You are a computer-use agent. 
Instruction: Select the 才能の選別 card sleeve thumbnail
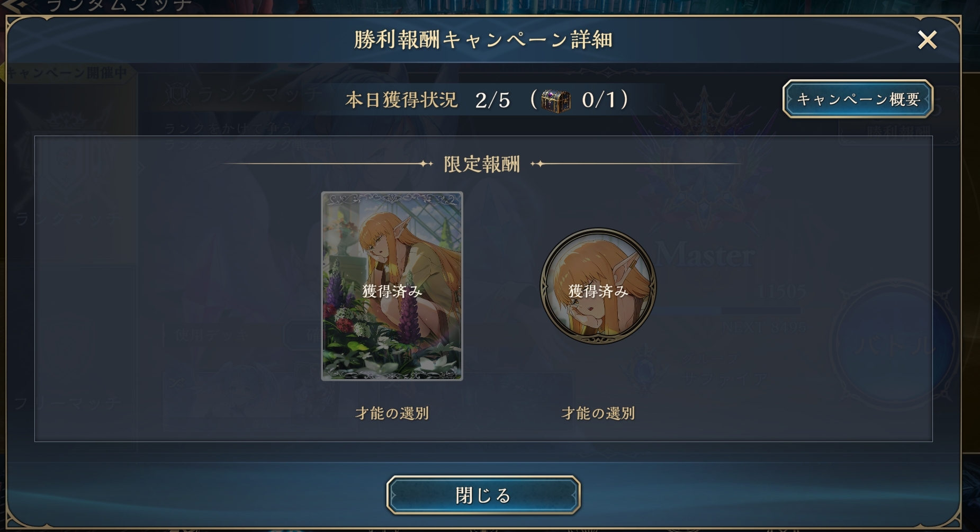(x=392, y=286)
